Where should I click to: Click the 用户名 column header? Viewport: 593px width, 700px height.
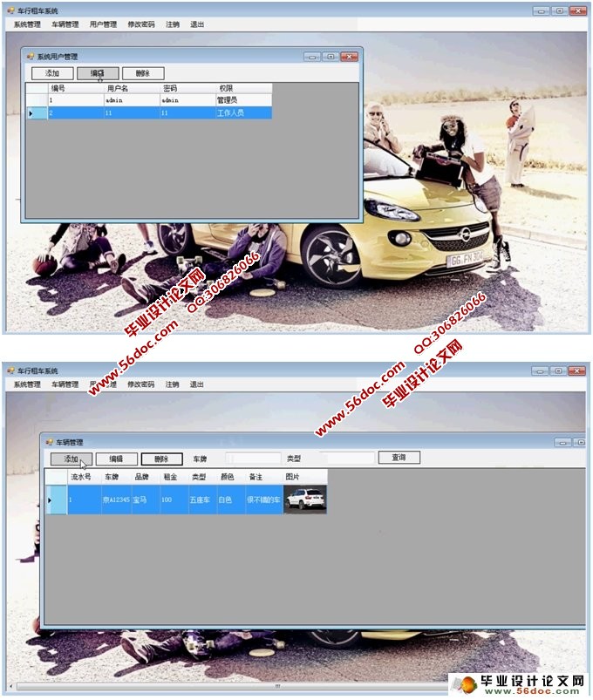[x=131, y=88]
